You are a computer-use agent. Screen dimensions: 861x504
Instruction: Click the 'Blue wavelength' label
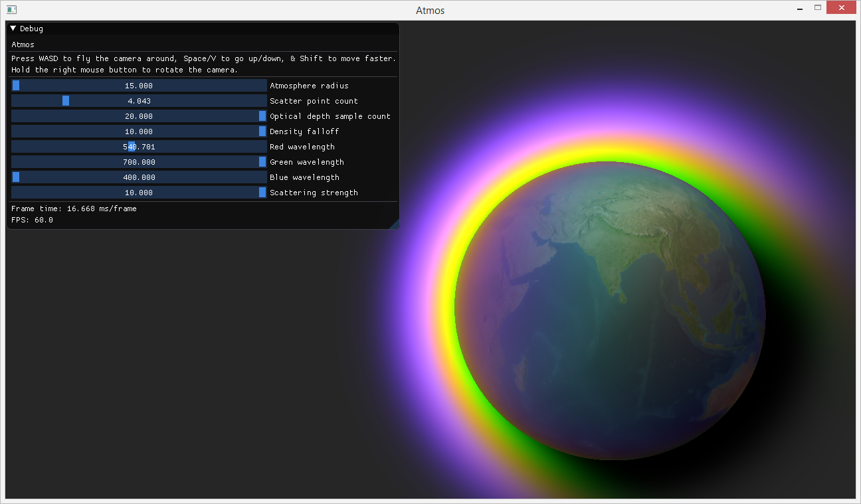(304, 177)
